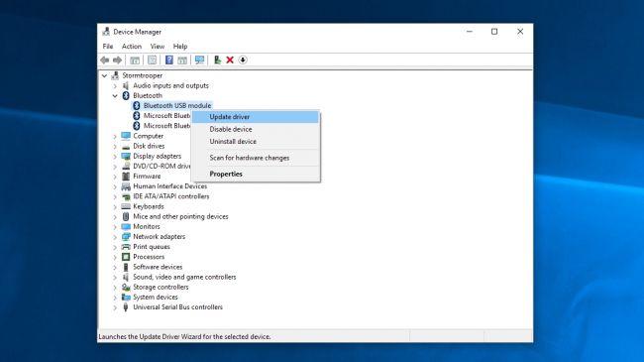Maximize the Device Manager window
The height and width of the screenshot is (362, 644).
[x=494, y=32]
